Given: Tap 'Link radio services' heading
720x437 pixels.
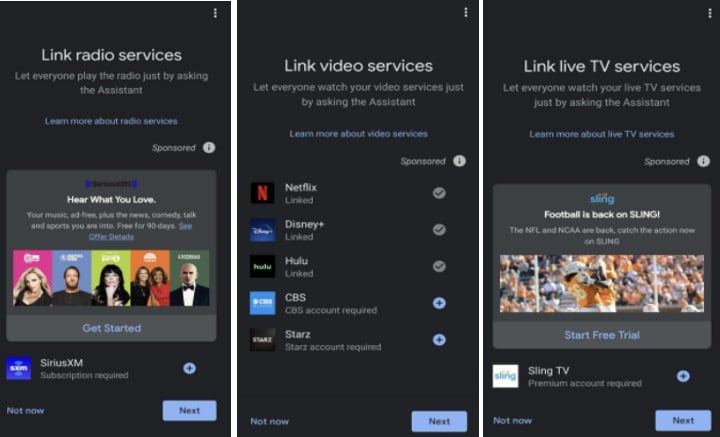Looking at the screenshot, I should point(112,55).
